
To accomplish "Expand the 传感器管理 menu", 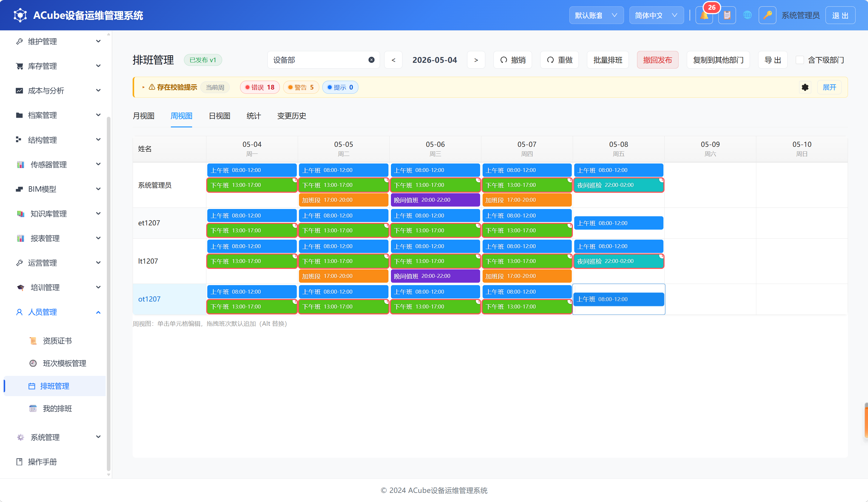I will click(x=58, y=165).
